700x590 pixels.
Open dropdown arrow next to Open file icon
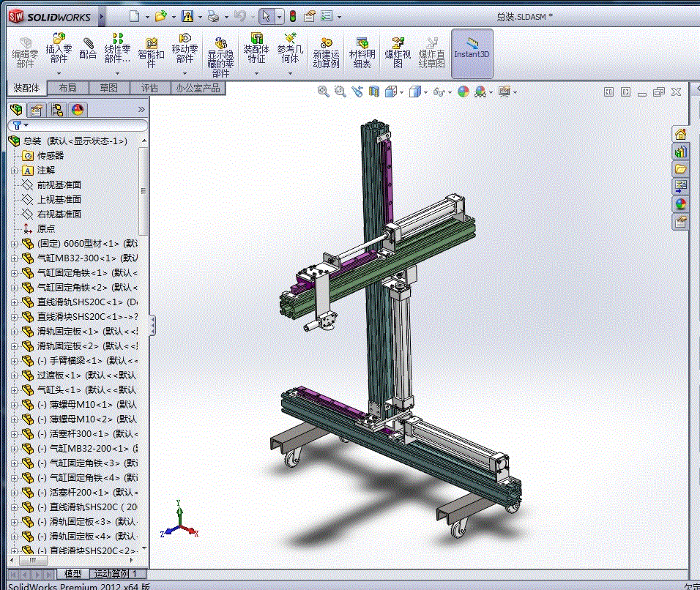174,18
